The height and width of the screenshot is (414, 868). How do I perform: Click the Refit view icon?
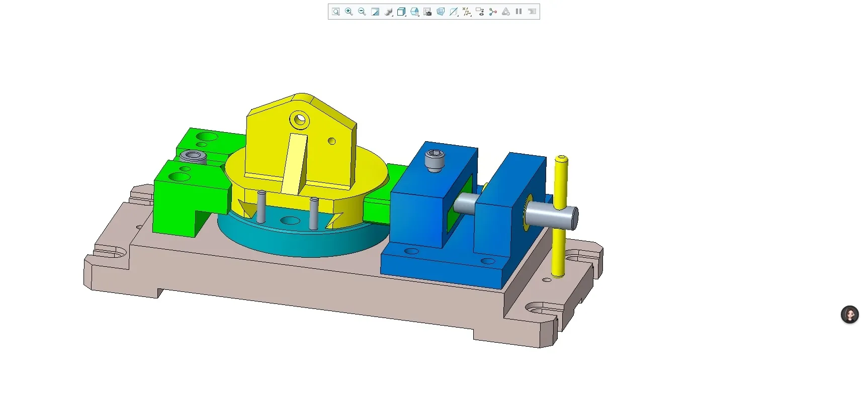click(336, 12)
